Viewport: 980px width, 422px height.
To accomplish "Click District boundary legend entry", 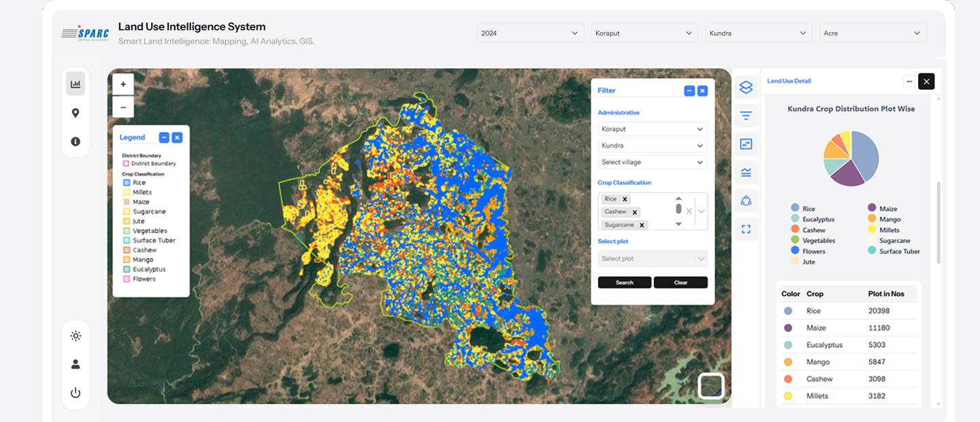I will 149,163.
